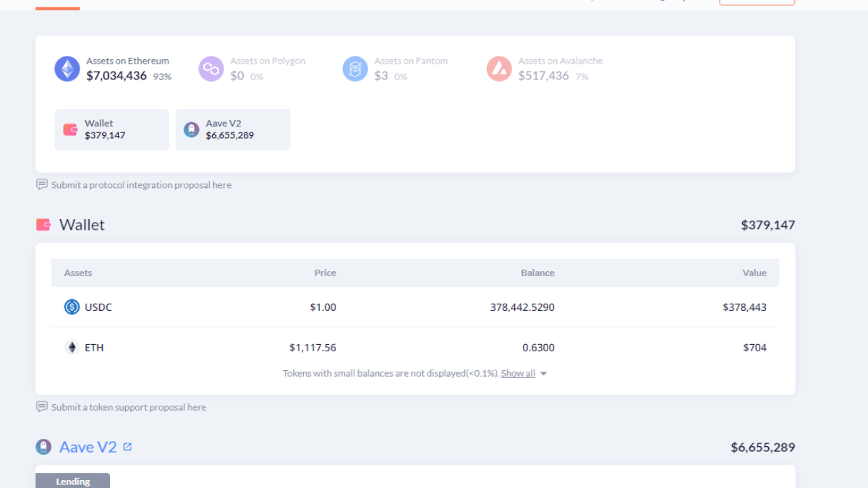868x488 pixels.
Task: Select the Aave V2 $6,655,289 card
Action: pos(232,129)
